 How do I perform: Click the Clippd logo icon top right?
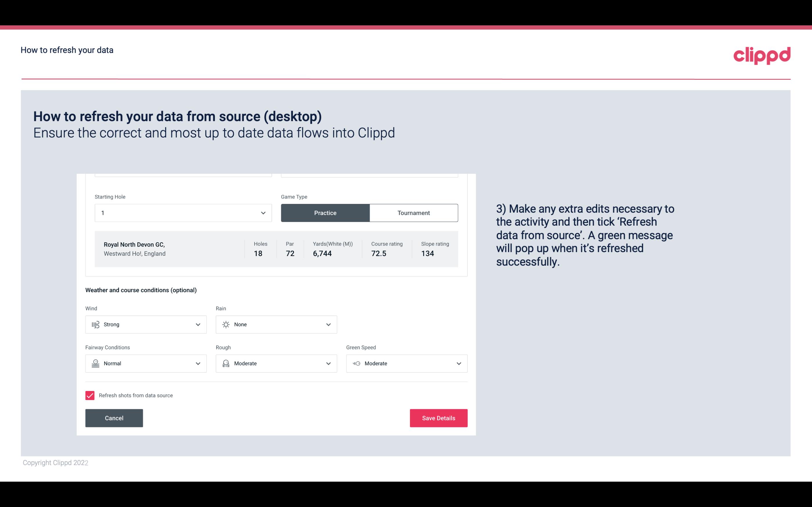coord(762,55)
